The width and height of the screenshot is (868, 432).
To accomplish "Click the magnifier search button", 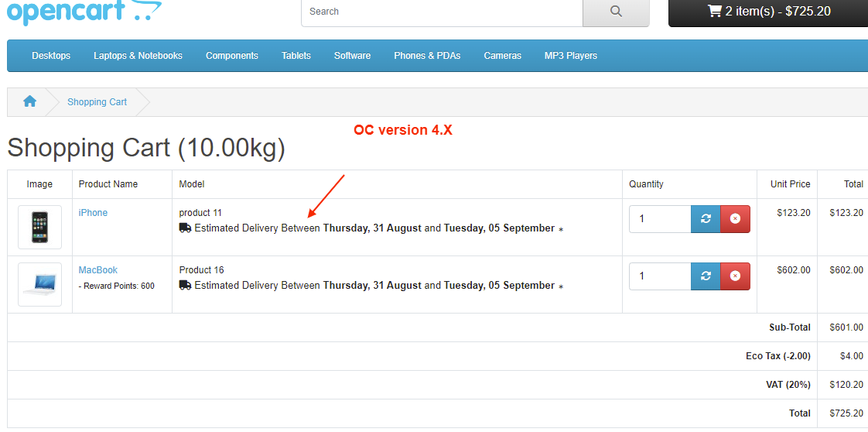I will [x=616, y=12].
